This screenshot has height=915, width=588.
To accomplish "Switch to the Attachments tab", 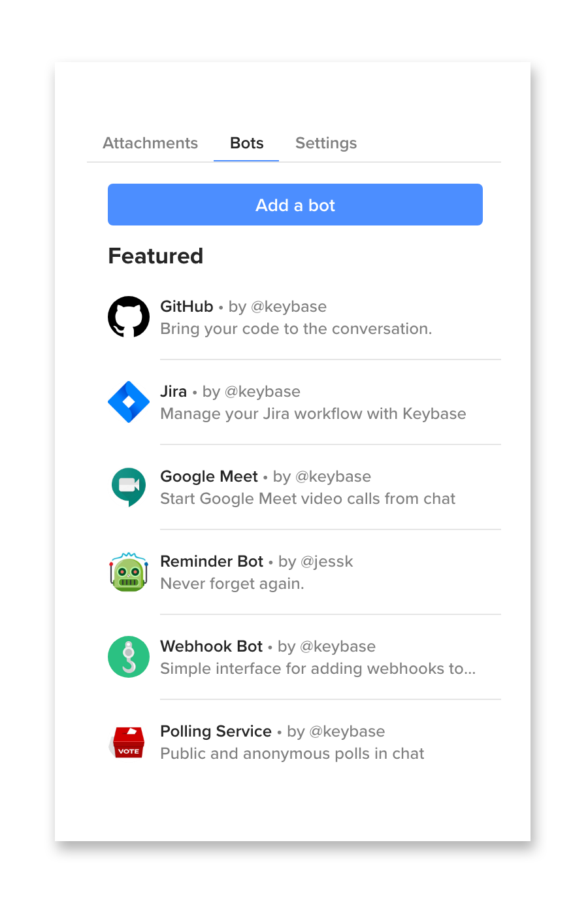I will click(x=150, y=143).
